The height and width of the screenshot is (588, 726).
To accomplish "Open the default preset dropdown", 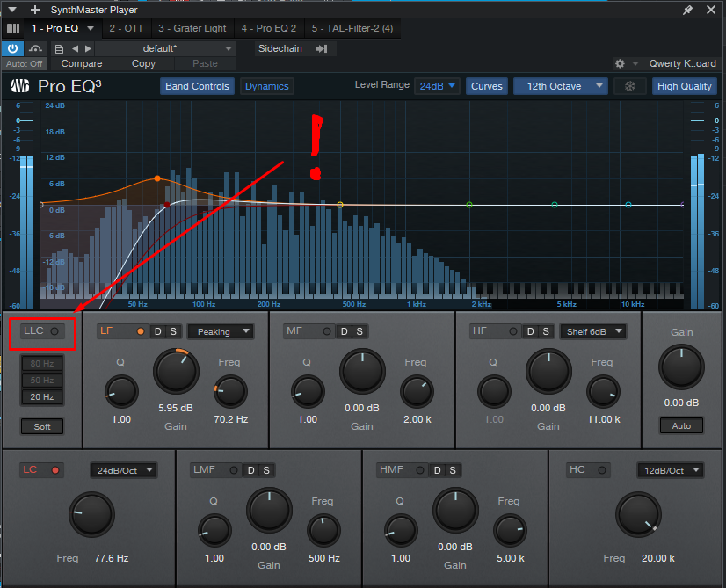I will pos(165,48).
